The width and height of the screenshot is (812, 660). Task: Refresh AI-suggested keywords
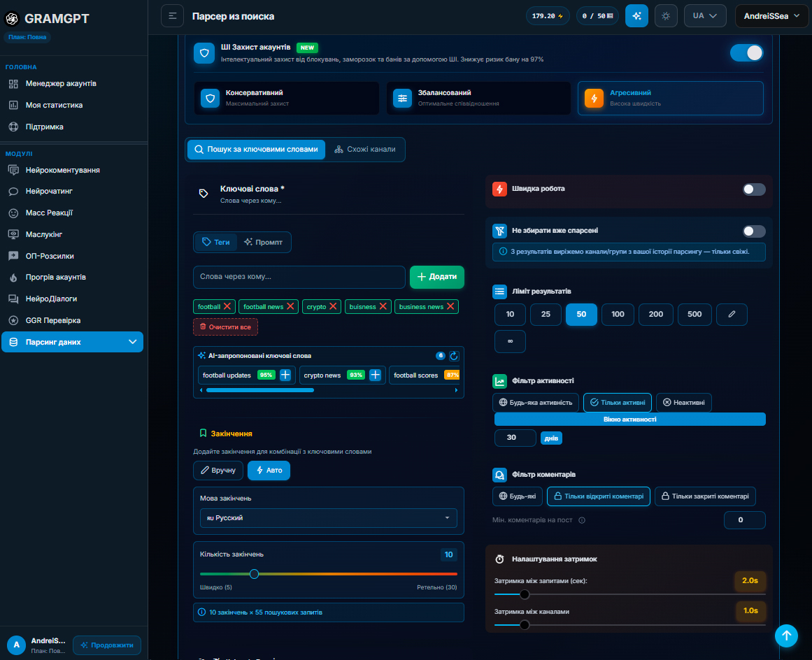coord(454,356)
